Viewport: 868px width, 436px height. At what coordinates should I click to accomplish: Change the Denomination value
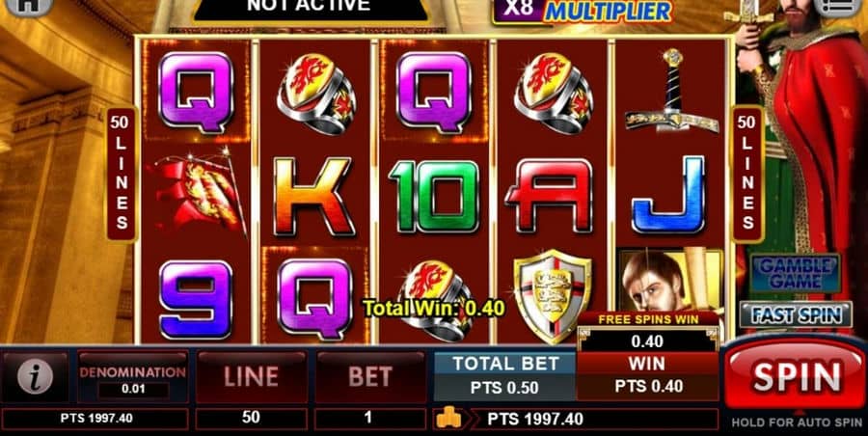click(133, 377)
